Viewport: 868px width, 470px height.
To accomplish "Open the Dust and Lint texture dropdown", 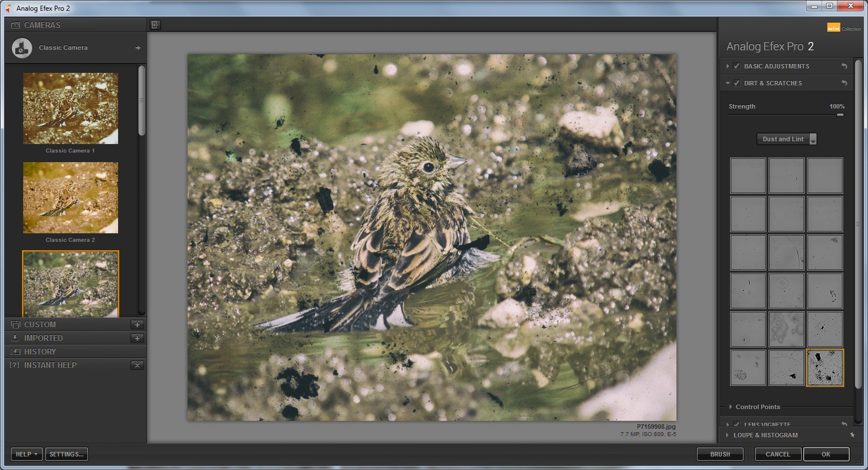I will [x=787, y=139].
